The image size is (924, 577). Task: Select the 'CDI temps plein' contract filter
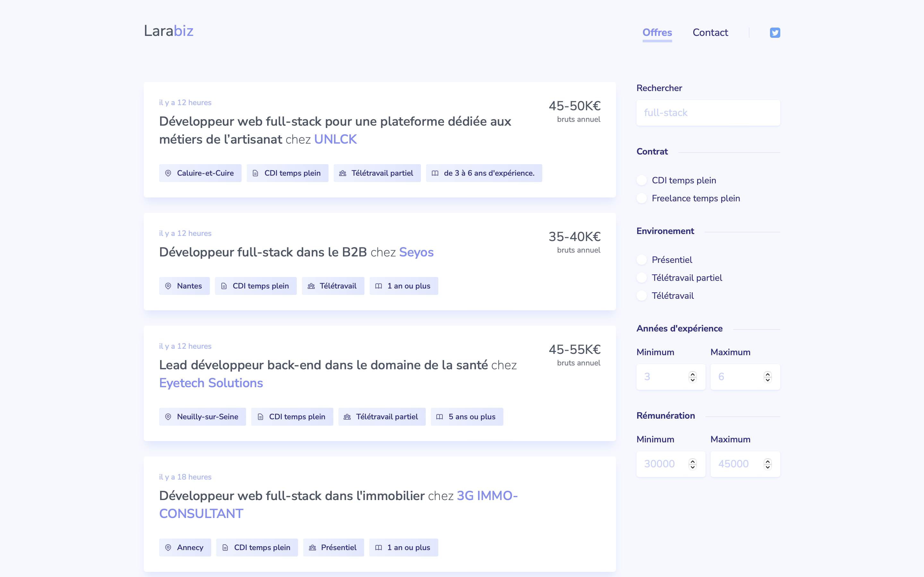(642, 180)
